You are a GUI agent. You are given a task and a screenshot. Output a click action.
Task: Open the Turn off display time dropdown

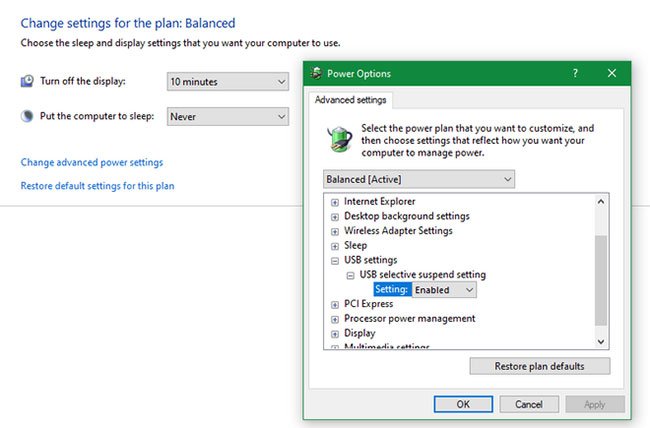[x=228, y=81]
